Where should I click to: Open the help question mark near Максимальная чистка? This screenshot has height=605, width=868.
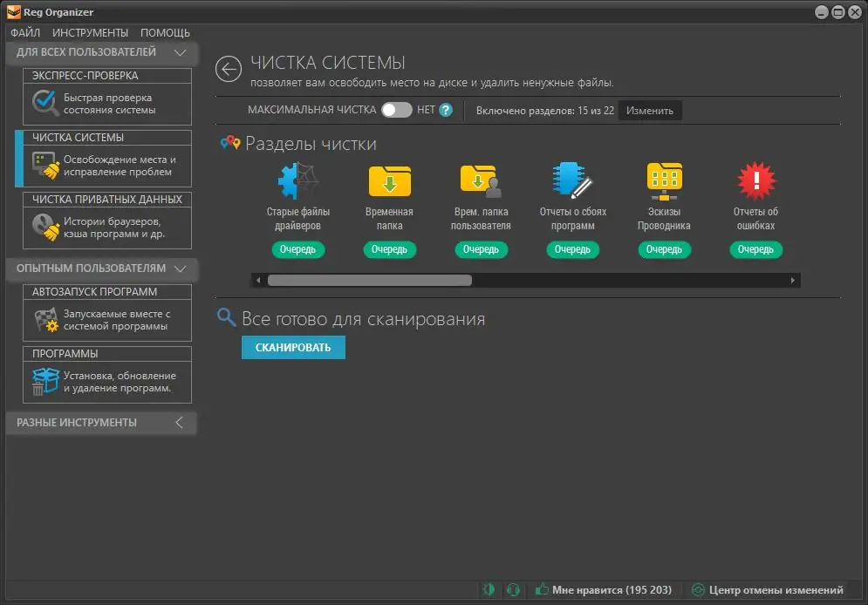(x=445, y=110)
